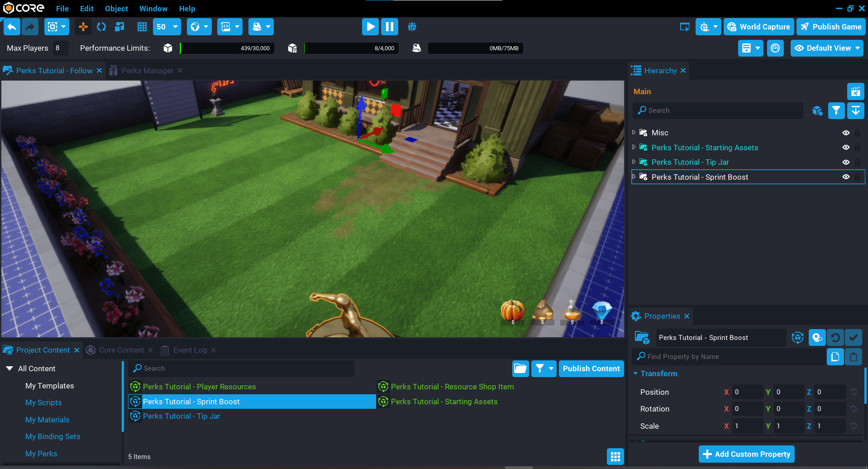Select the Rotate tool icon
Viewport: 868px width, 469px height.
click(x=101, y=27)
